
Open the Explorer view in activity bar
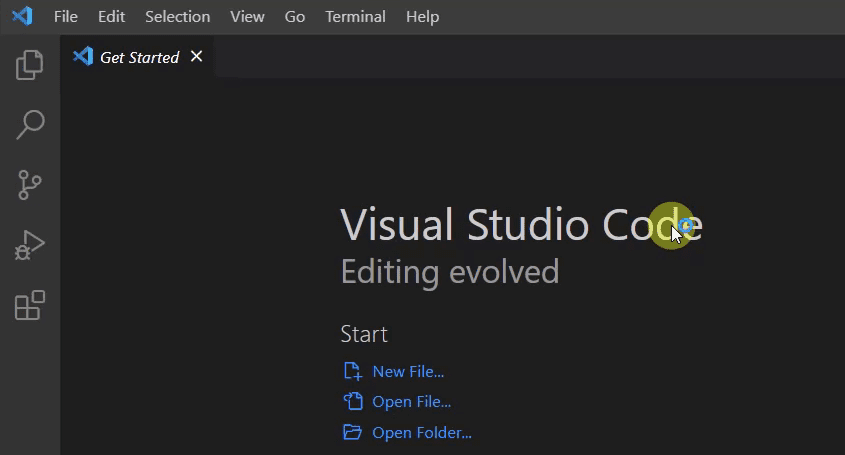30,65
